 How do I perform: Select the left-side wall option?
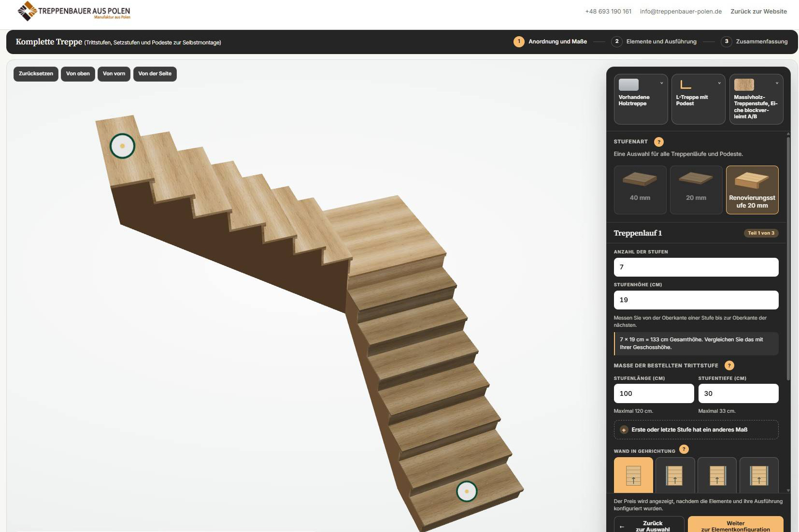pyautogui.click(x=675, y=476)
